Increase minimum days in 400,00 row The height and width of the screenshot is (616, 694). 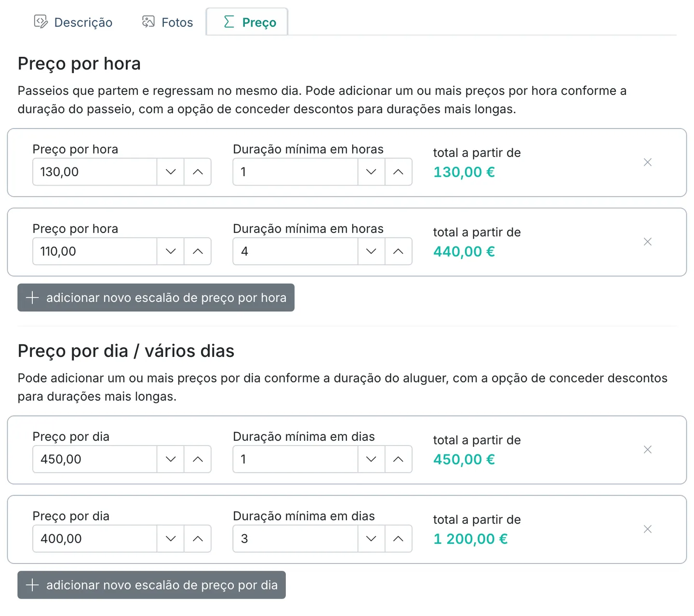pyautogui.click(x=398, y=539)
